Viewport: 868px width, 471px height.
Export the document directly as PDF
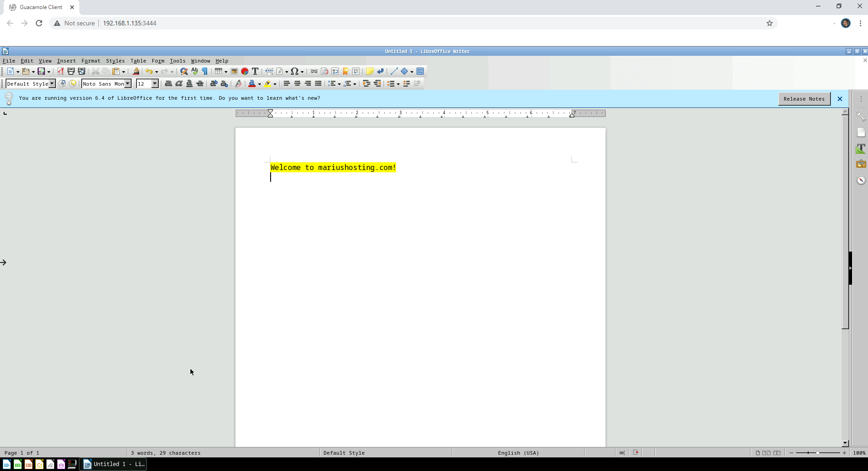click(60, 71)
